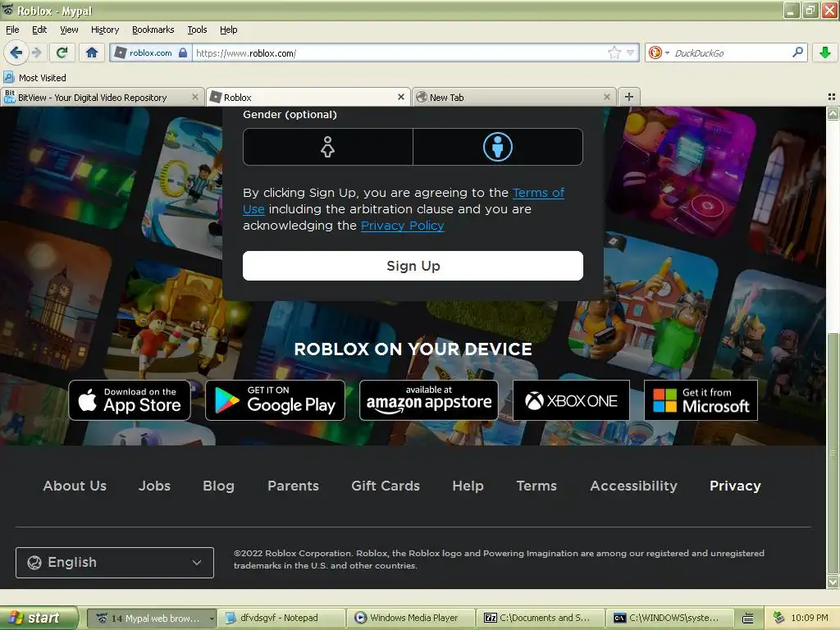Click the Sign Up button

point(413,266)
